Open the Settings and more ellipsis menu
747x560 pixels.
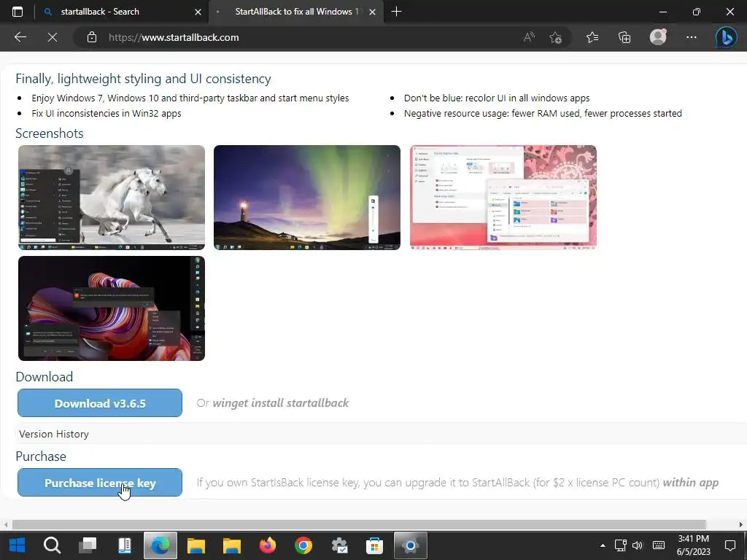click(x=692, y=37)
